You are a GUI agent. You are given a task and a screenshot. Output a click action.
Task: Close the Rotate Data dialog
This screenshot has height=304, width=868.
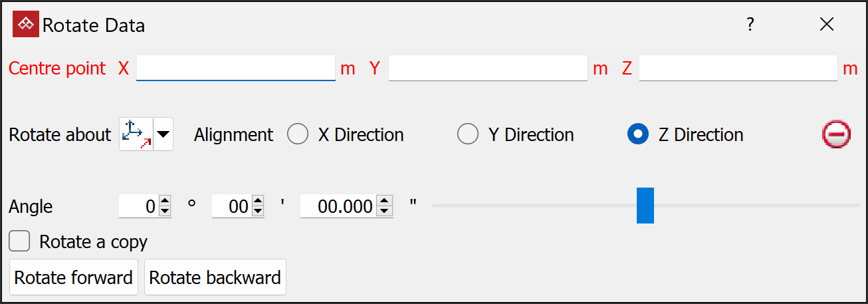[827, 25]
